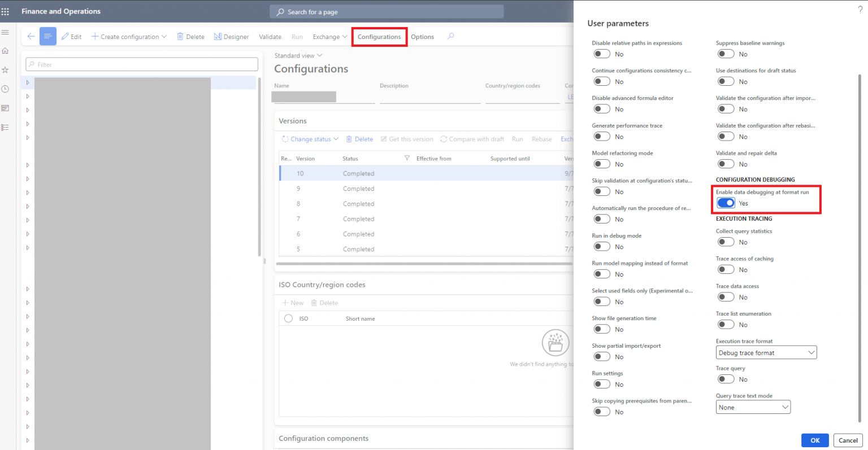Open the Workspaces icon in the sidebar
Viewport: 868px width, 450px height.
(x=6, y=108)
